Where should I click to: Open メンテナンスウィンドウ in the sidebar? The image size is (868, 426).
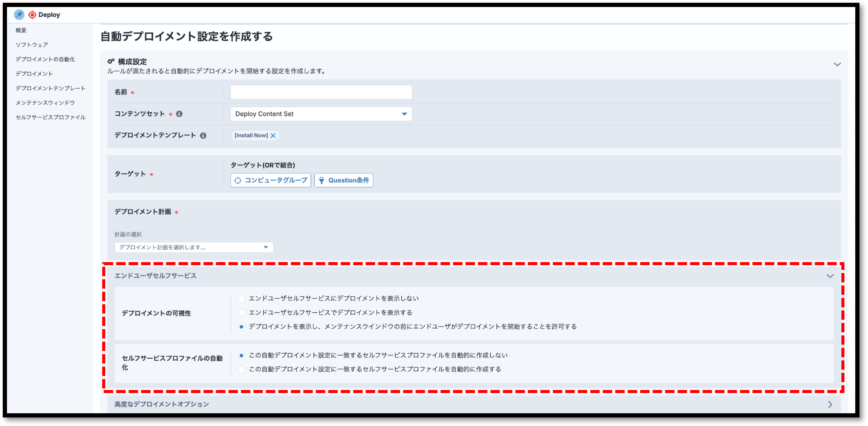pyautogui.click(x=45, y=103)
